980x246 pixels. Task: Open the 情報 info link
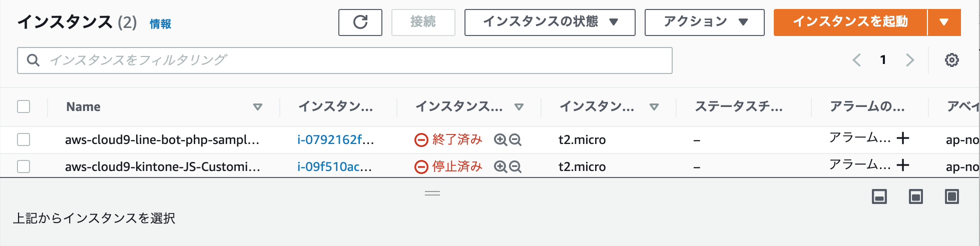161,24
